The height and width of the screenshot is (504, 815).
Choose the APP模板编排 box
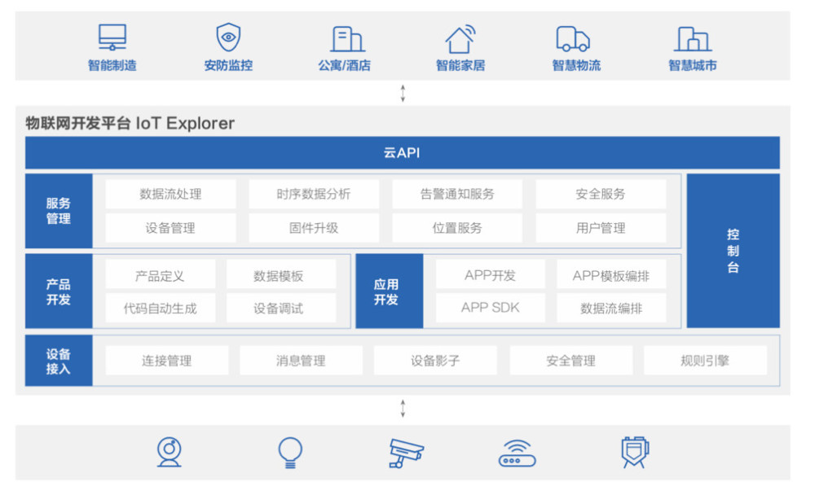tap(611, 274)
